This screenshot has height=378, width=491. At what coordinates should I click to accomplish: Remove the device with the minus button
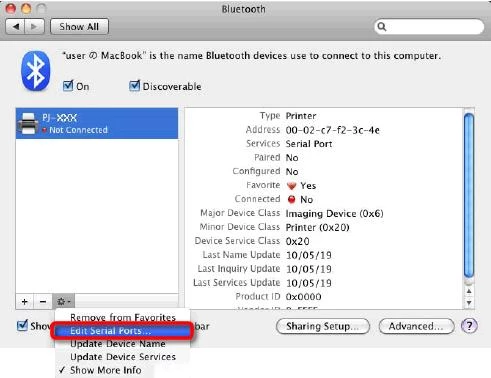(43, 302)
